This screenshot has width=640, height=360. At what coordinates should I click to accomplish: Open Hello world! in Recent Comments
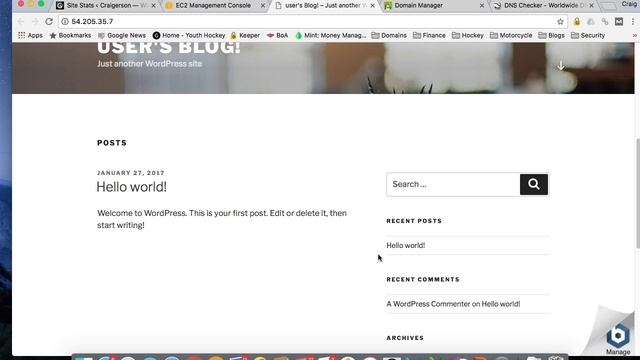click(501, 304)
